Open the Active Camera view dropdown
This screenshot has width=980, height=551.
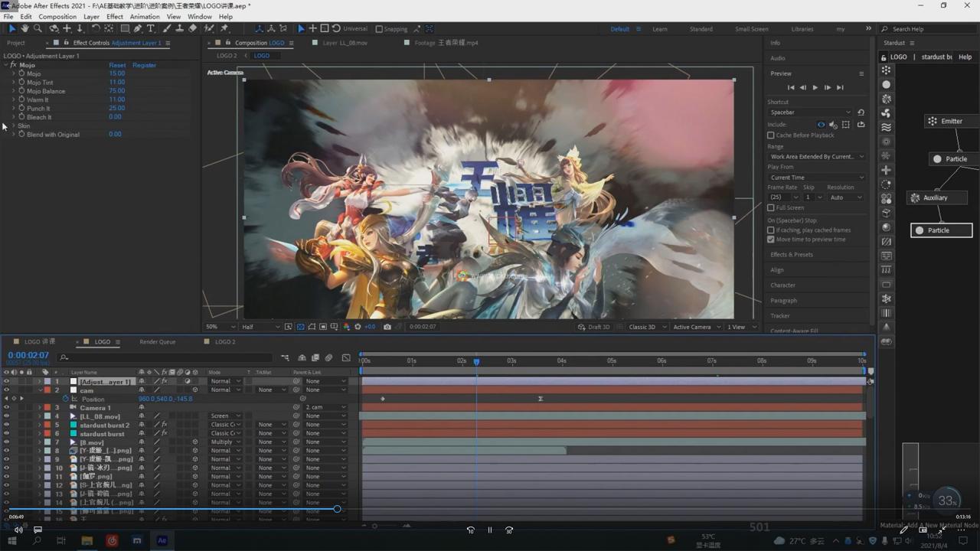point(696,327)
